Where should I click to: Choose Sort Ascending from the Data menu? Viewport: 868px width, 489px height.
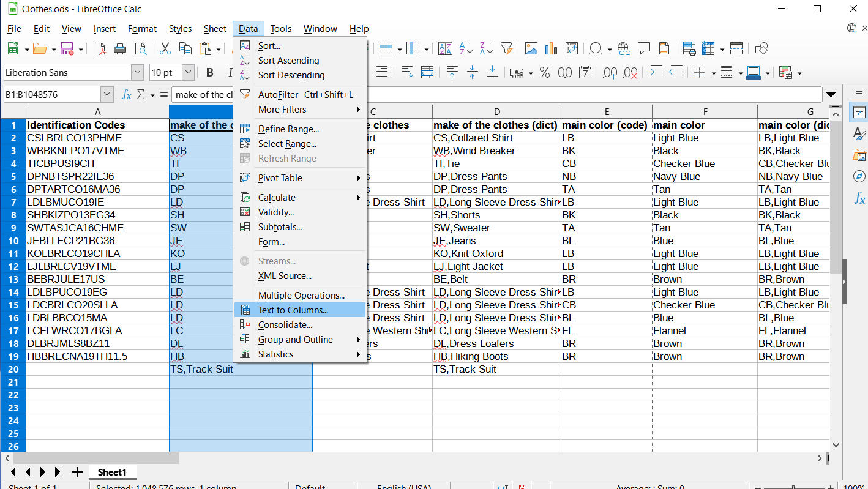click(300, 61)
